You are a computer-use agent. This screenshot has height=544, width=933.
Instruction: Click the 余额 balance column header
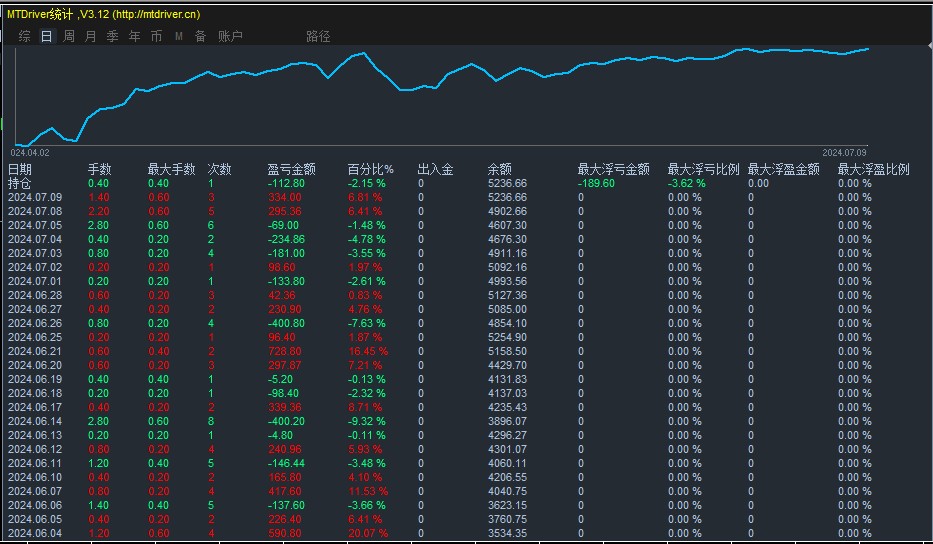click(x=499, y=169)
